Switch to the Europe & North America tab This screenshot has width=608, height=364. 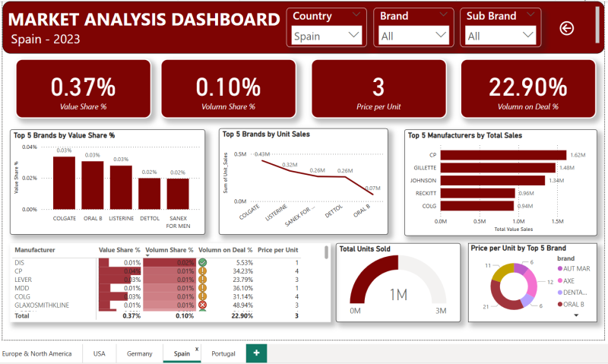36,353
